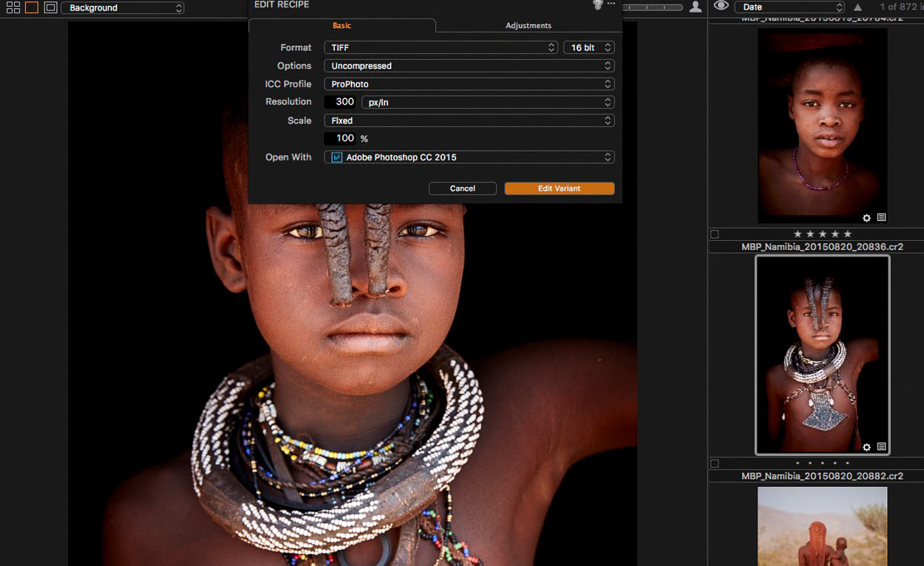This screenshot has width=924, height=566.
Task: Click the eye filter icon near Date
Action: [x=721, y=5]
